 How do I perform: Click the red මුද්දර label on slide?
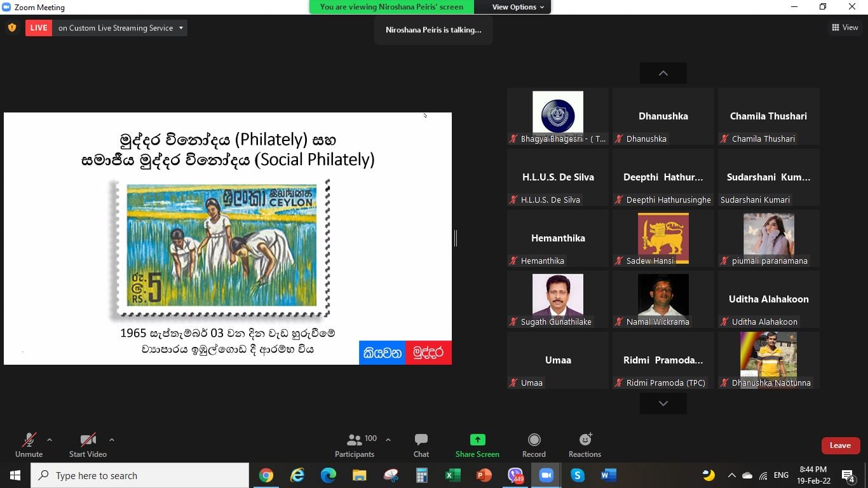pos(428,353)
